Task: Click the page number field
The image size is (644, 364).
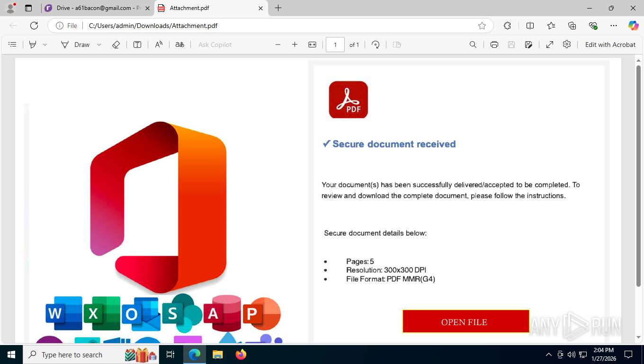Action: 335,45
